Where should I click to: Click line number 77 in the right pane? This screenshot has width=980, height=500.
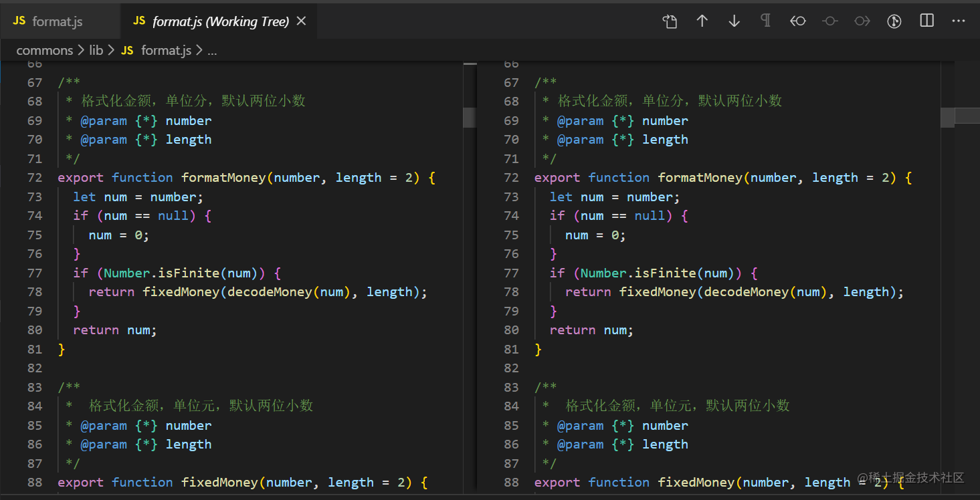(x=511, y=273)
